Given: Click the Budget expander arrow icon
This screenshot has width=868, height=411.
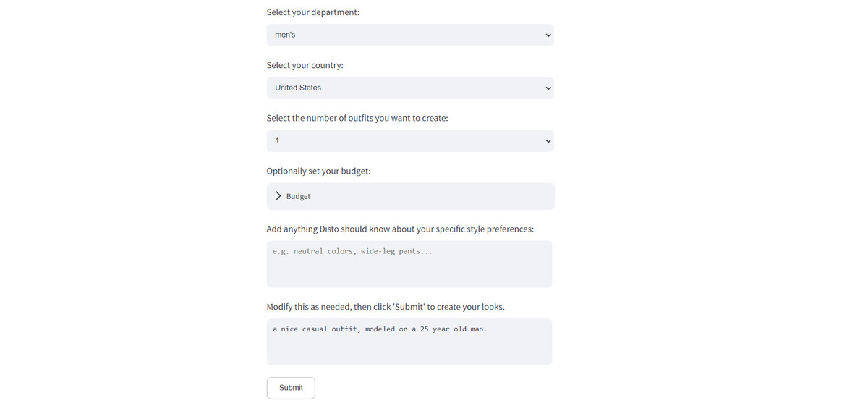Looking at the screenshot, I should [x=278, y=196].
